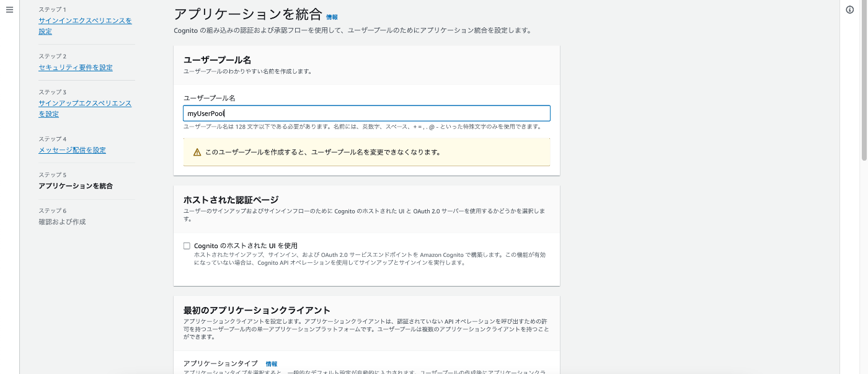Click the 'ユーザープール名' section heading
Screen dimensions: 868x374
217,60
